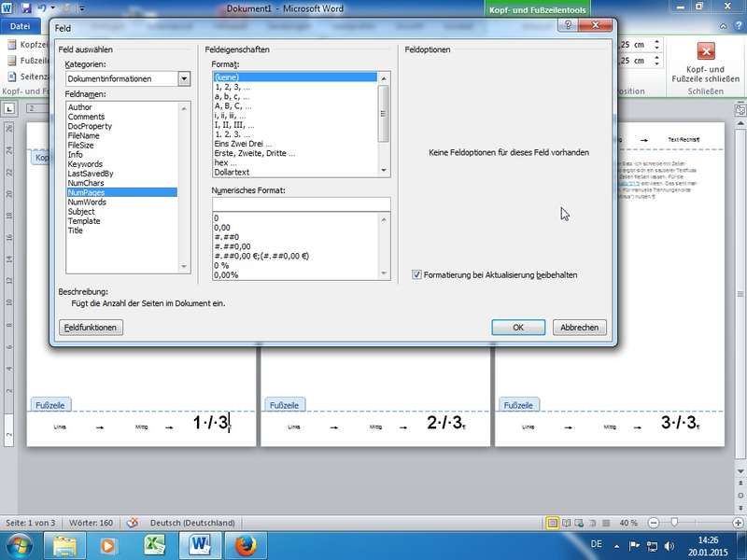The image size is (747, 560).
Task: Open the Feld dialog help question mark
Action: tap(568, 25)
